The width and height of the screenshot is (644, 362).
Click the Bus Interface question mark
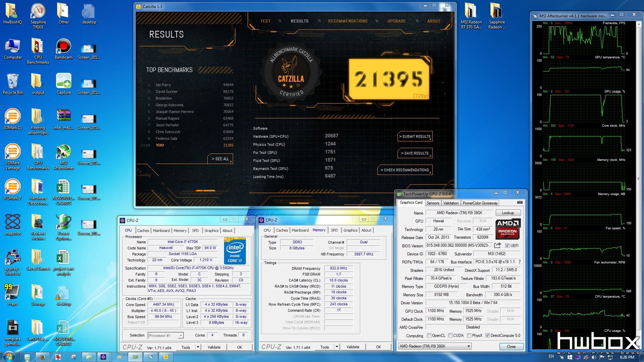(x=520, y=262)
